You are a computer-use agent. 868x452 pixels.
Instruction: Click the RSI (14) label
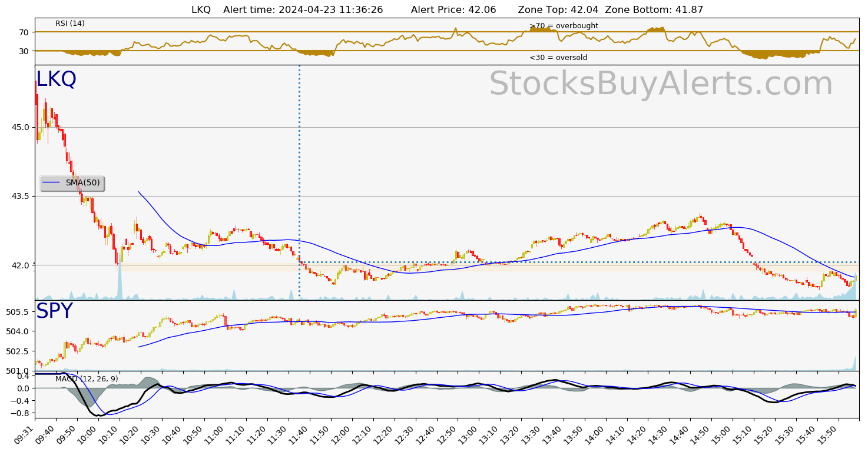pos(70,24)
